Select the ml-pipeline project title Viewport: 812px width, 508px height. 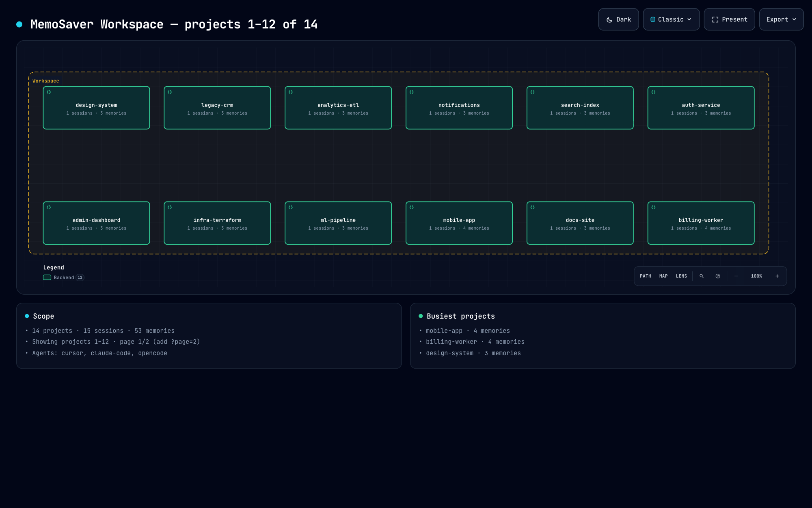[x=338, y=220]
